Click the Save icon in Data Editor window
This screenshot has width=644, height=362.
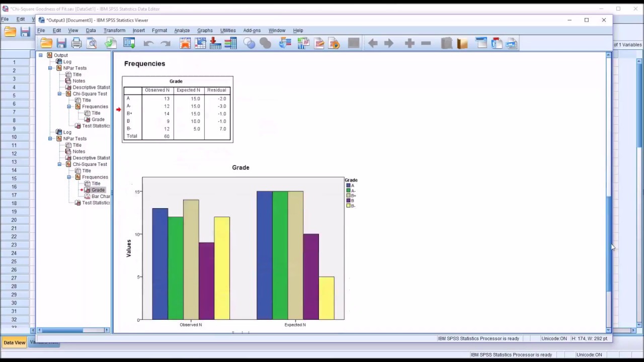point(25,32)
